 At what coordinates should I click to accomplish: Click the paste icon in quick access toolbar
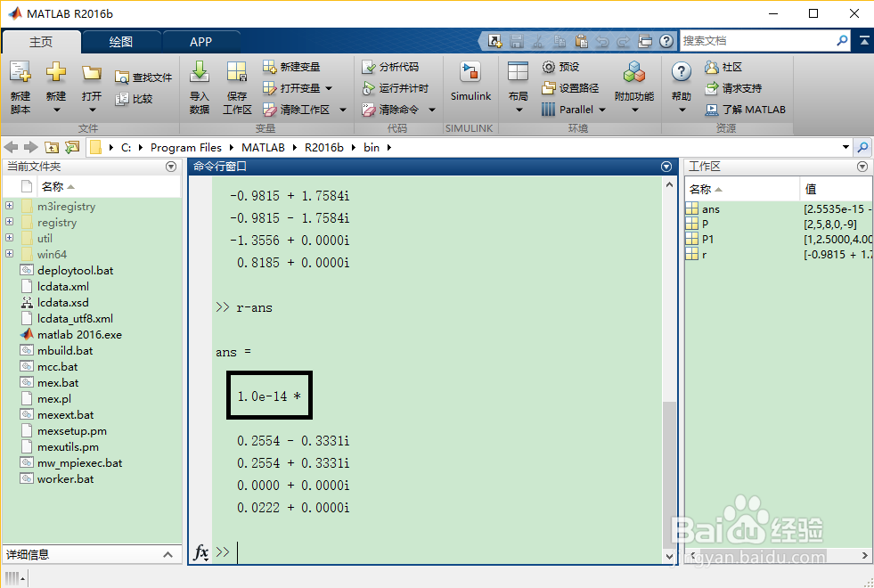point(582,41)
